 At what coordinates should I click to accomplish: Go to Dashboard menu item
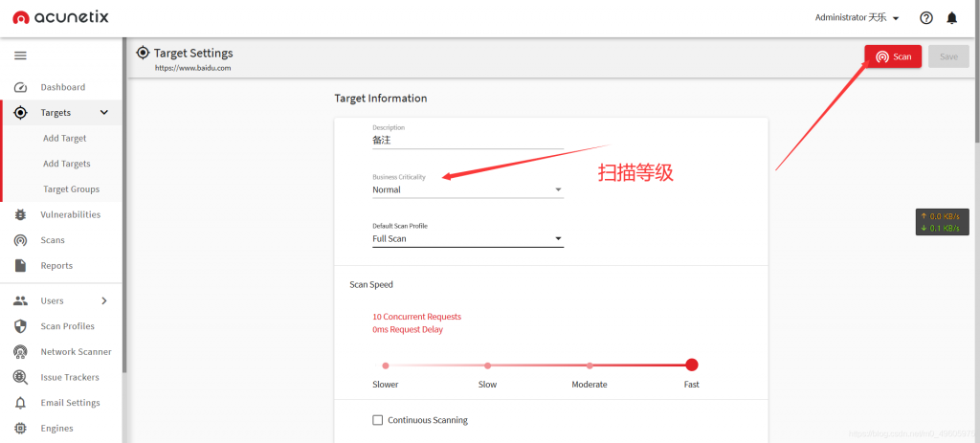coord(62,87)
